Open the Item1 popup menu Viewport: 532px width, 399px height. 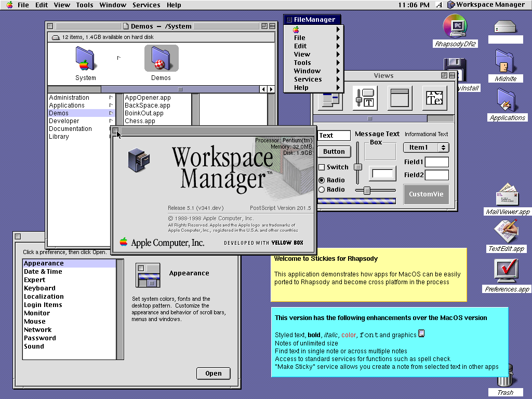pos(426,148)
